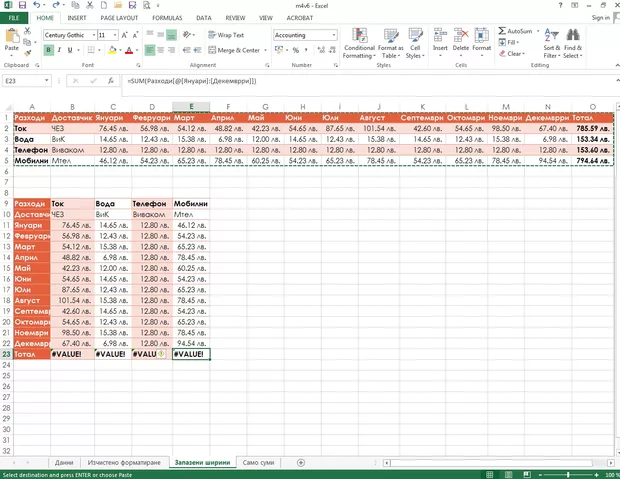
Task: Click the Paste icon in Clipboard group
Action: (12, 38)
